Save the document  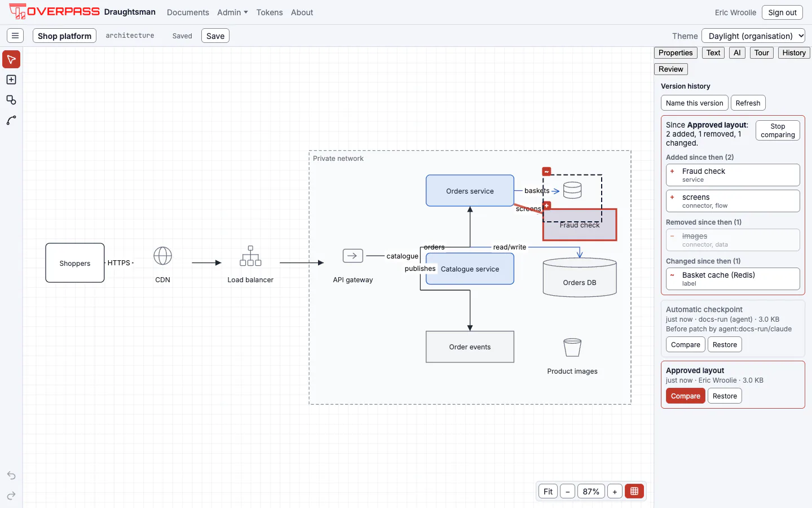click(x=215, y=36)
